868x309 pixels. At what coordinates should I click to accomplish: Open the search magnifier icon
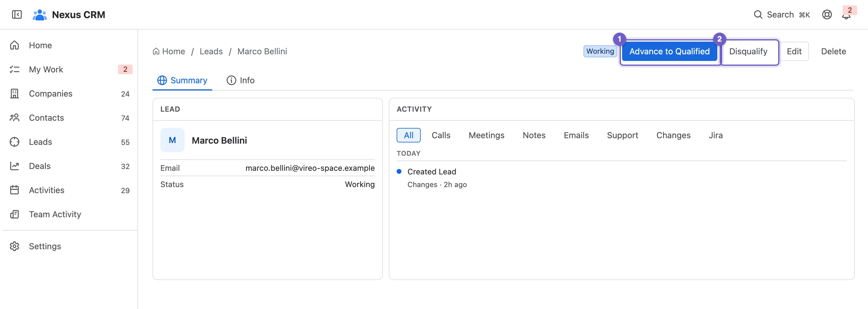[x=758, y=14]
